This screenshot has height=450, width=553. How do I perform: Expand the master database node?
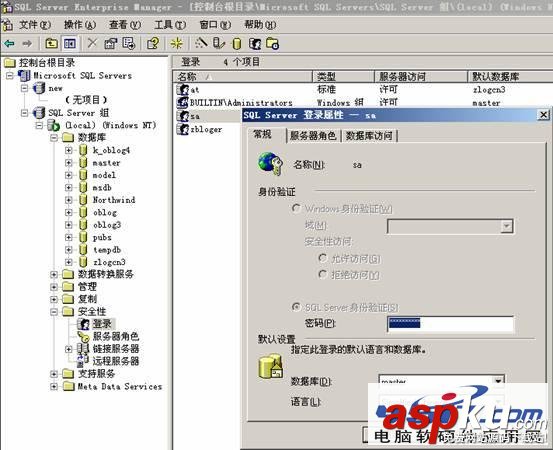pos(69,163)
